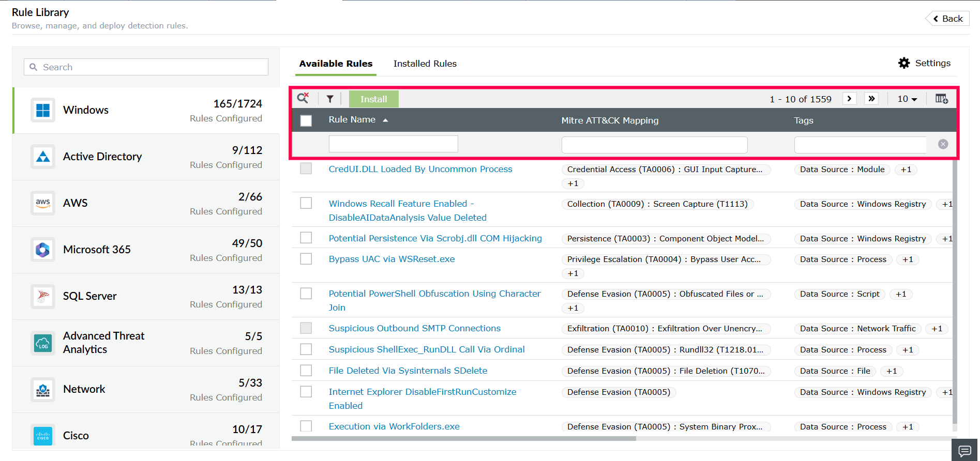Screen dimensions: 980x461
Task: Go to the next page of rules
Action: (x=849, y=99)
